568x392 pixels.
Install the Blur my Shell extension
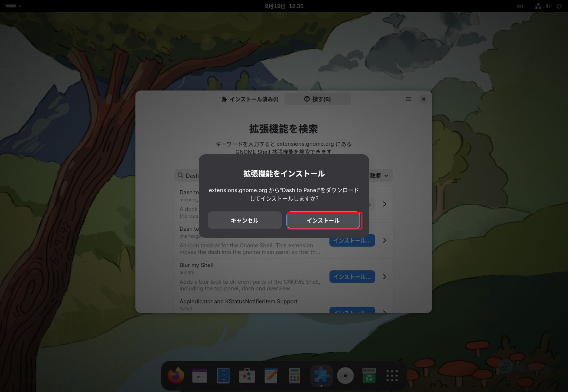pos(352,277)
